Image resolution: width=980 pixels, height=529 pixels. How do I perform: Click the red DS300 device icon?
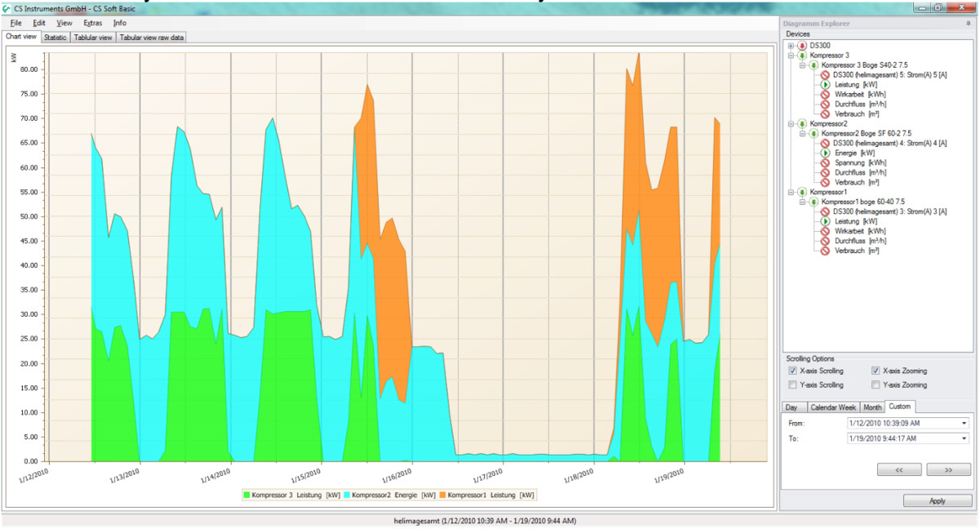point(803,46)
